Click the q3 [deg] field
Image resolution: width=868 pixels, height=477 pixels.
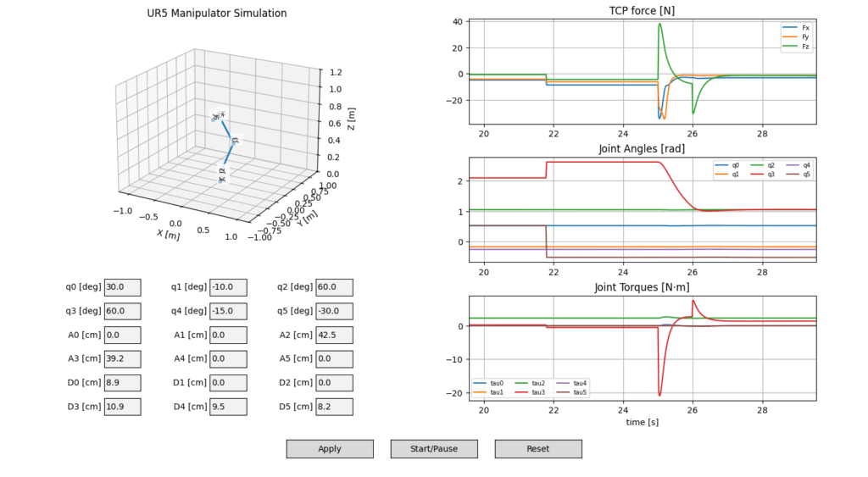click(122, 311)
